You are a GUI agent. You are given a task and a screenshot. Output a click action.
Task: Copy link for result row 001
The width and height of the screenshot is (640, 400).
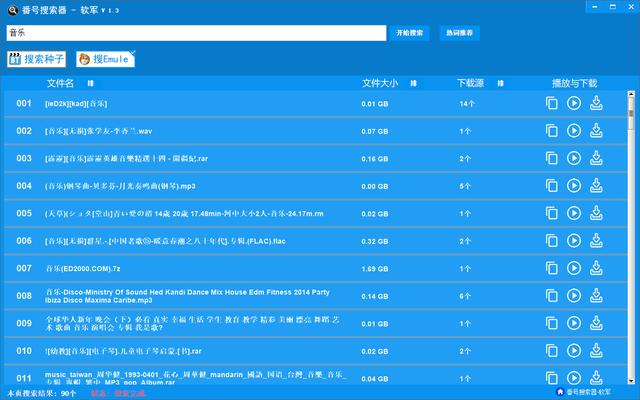tap(552, 103)
